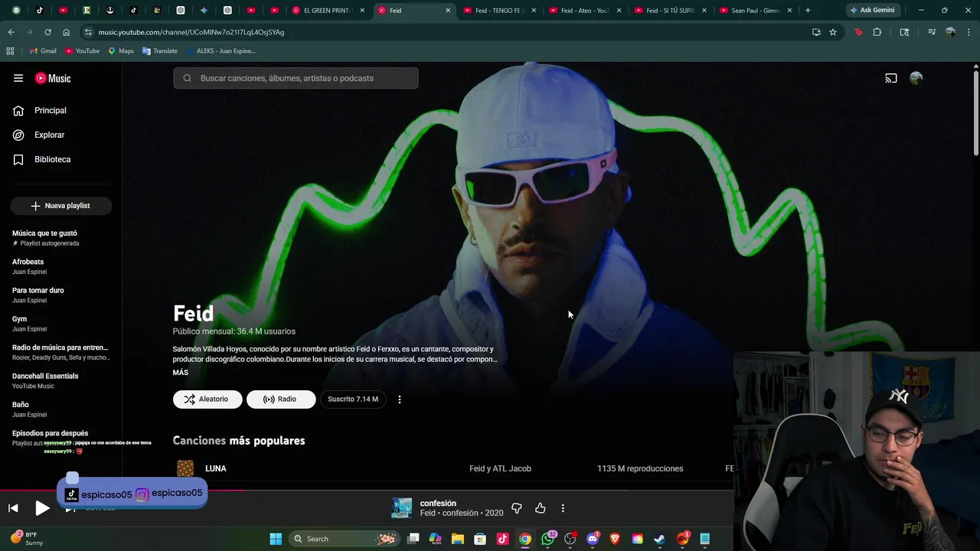The width and height of the screenshot is (980, 551).
Task: Like the current song confesión
Action: 541,508
